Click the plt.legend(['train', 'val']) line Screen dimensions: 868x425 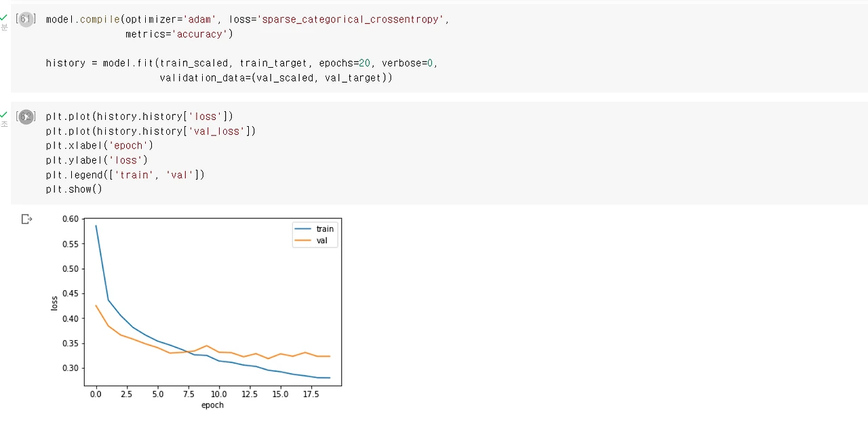[x=125, y=175]
